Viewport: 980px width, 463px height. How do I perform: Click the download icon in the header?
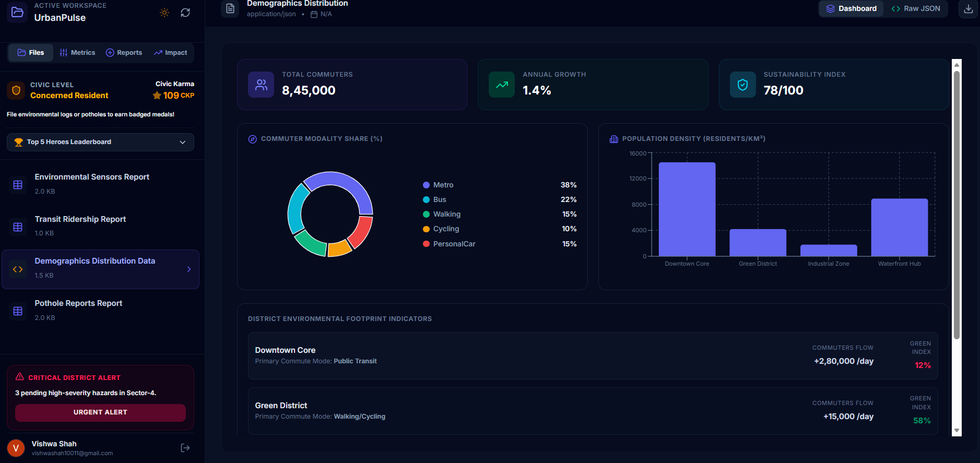click(x=968, y=9)
